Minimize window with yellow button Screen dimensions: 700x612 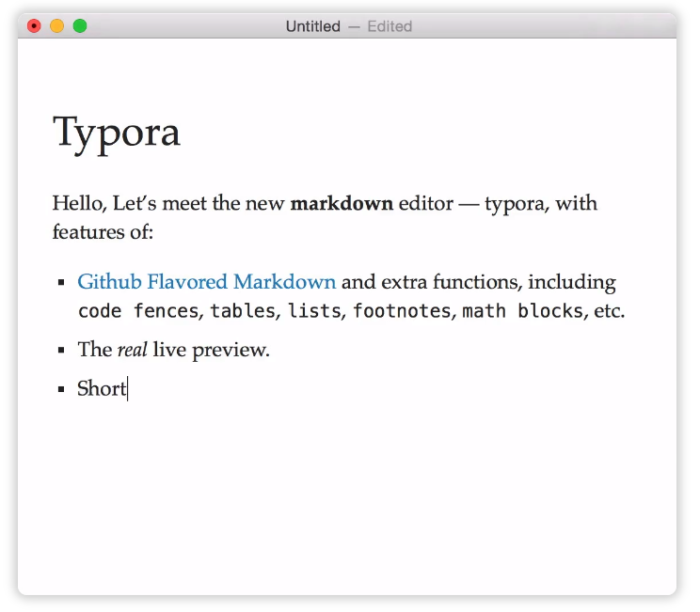tap(56, 26)
